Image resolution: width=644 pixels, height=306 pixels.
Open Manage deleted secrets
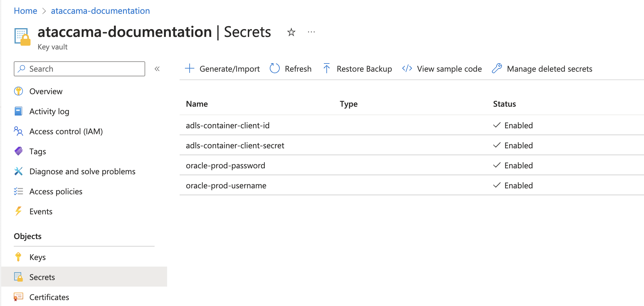tap(549, 69)
